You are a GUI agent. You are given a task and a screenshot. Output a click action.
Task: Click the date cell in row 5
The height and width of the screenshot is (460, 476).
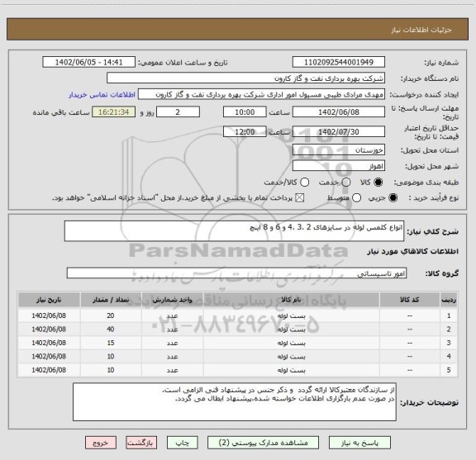pos(49,370)
